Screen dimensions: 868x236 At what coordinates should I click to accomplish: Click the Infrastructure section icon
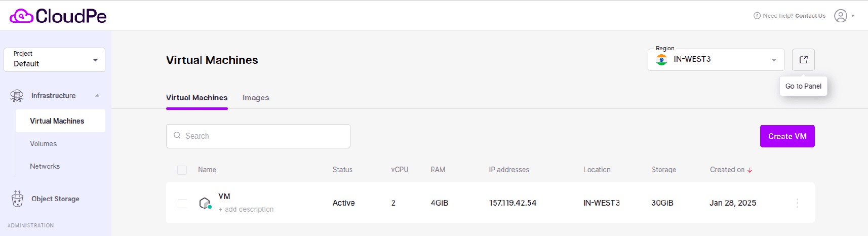[x=17, y=96]
